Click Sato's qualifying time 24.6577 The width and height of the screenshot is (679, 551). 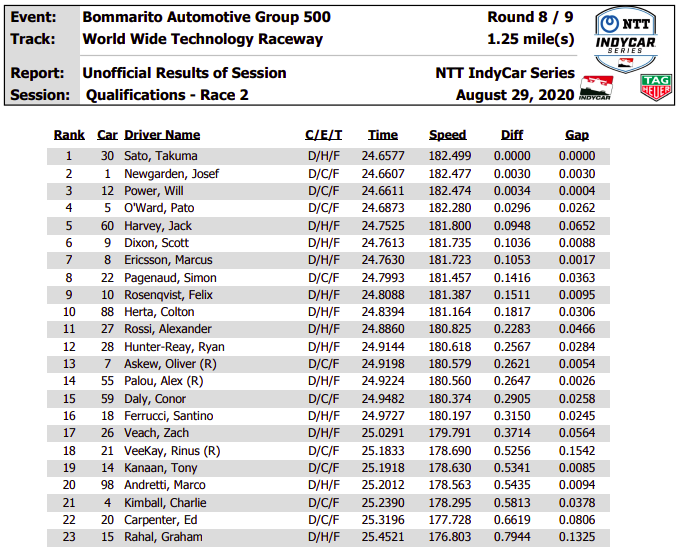coord(383,156)
